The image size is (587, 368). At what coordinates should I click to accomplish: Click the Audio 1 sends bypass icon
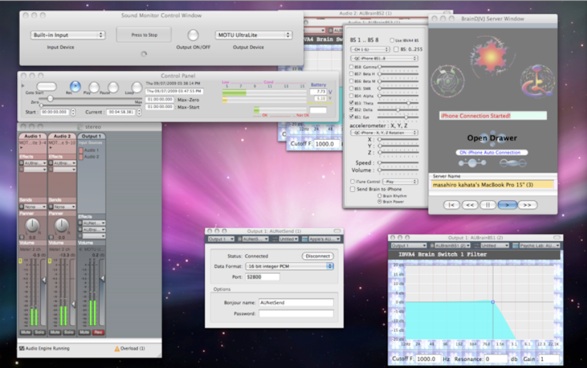tap(21, 207)
